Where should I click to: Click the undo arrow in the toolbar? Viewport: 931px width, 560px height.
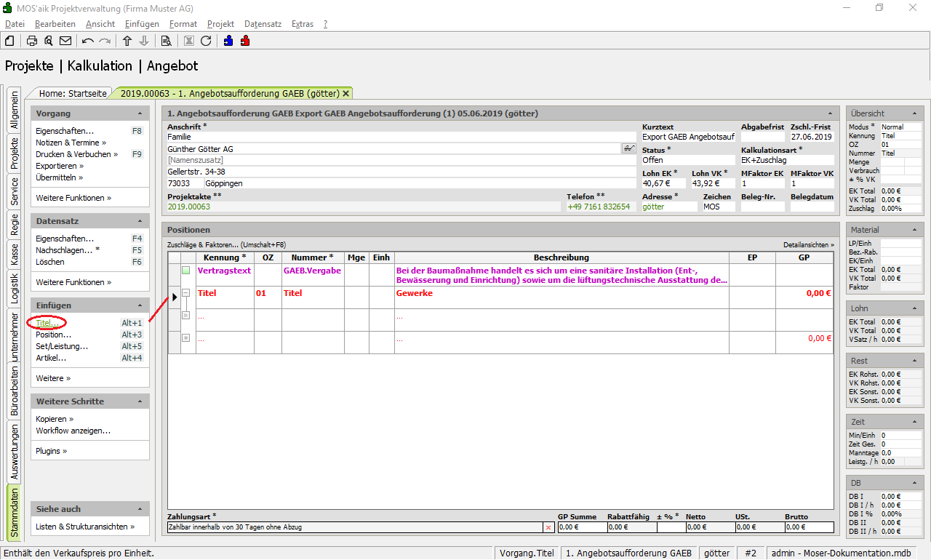pos(88,41)
